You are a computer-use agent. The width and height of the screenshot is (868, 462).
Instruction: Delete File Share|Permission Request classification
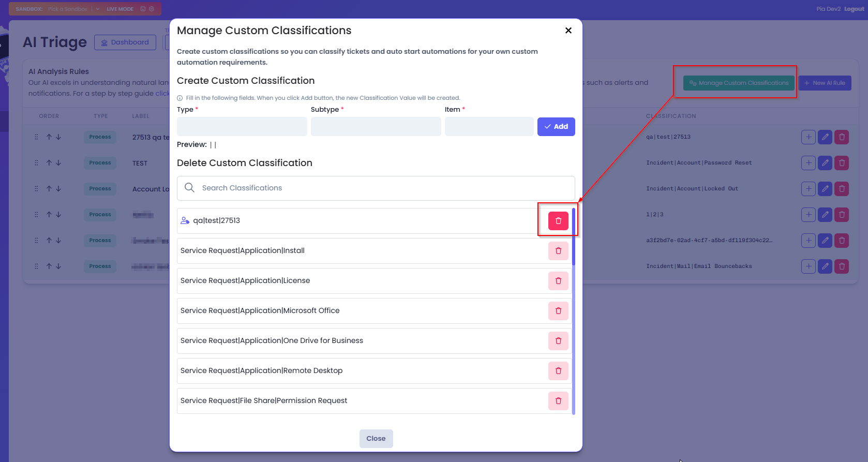(x=558, y=401)
